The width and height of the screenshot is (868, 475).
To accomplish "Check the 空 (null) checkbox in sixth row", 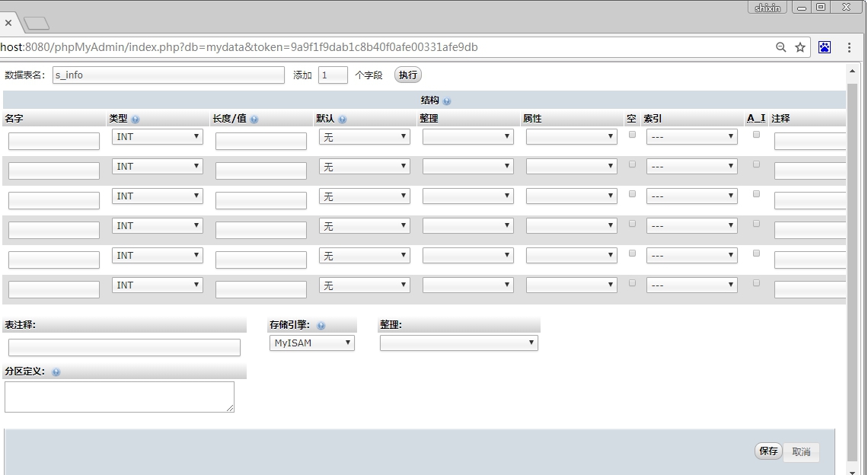I will [632, 283].
